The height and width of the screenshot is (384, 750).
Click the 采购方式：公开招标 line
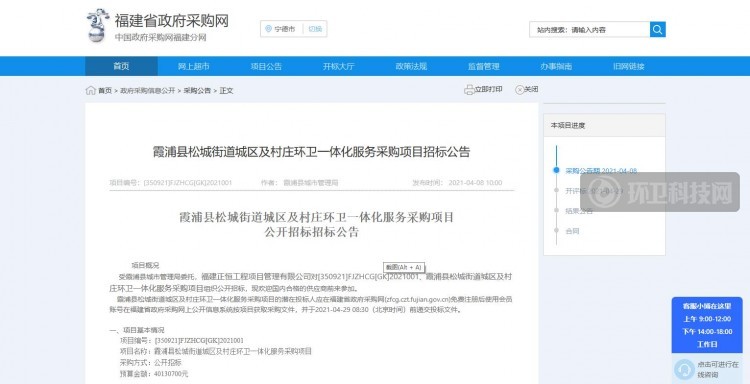(x=151, y=362)
